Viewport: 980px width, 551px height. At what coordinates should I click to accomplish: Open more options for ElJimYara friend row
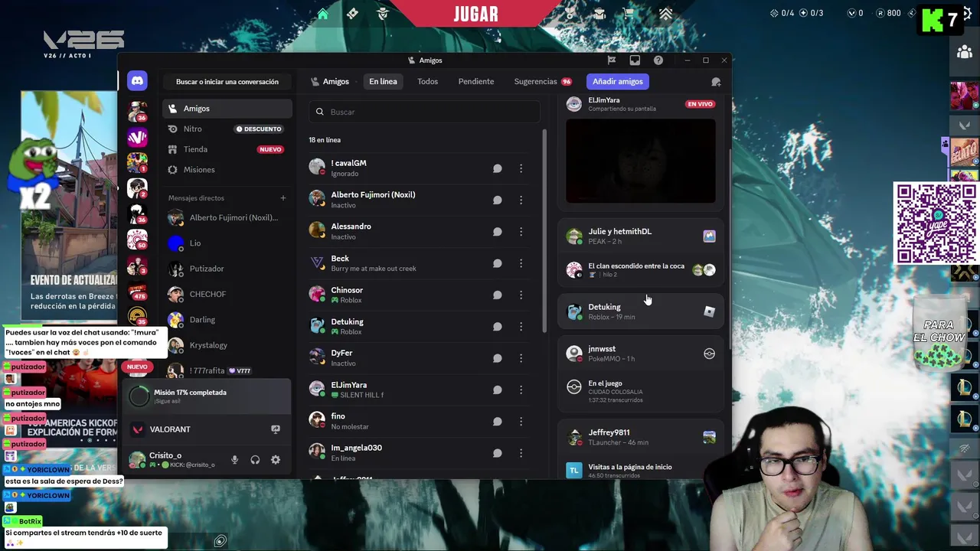(521, 390)
